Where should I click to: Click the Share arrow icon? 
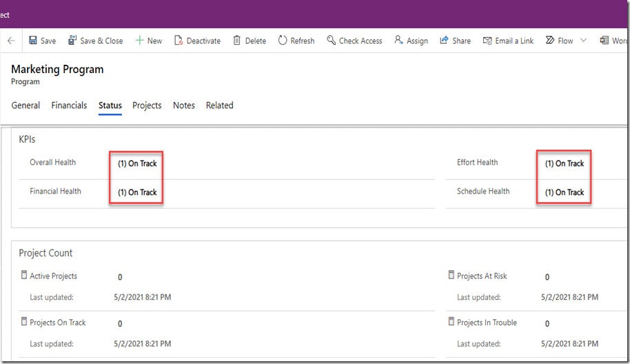(x=445, y=41)
